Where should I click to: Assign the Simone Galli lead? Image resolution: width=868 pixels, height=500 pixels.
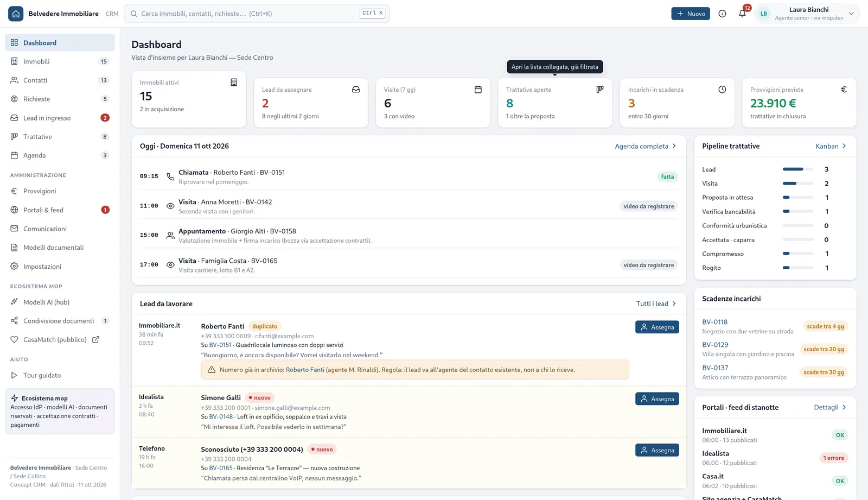pyautogui.click(x=657, y=399)
